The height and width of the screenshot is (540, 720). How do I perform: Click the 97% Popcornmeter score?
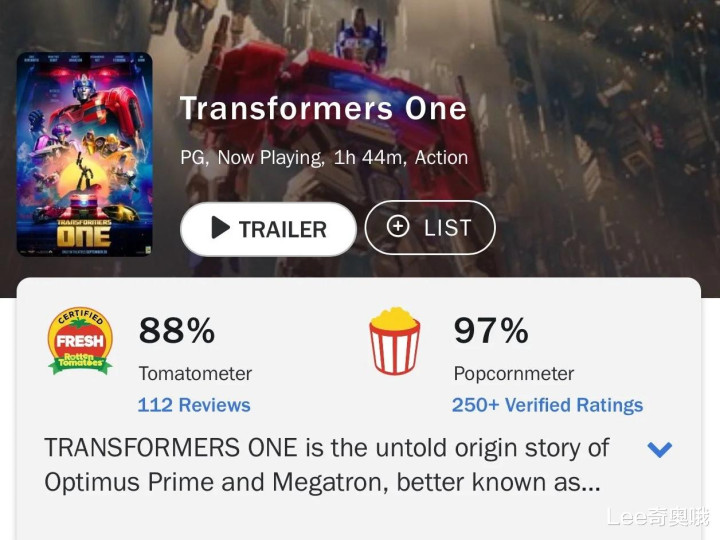[491, 331]
